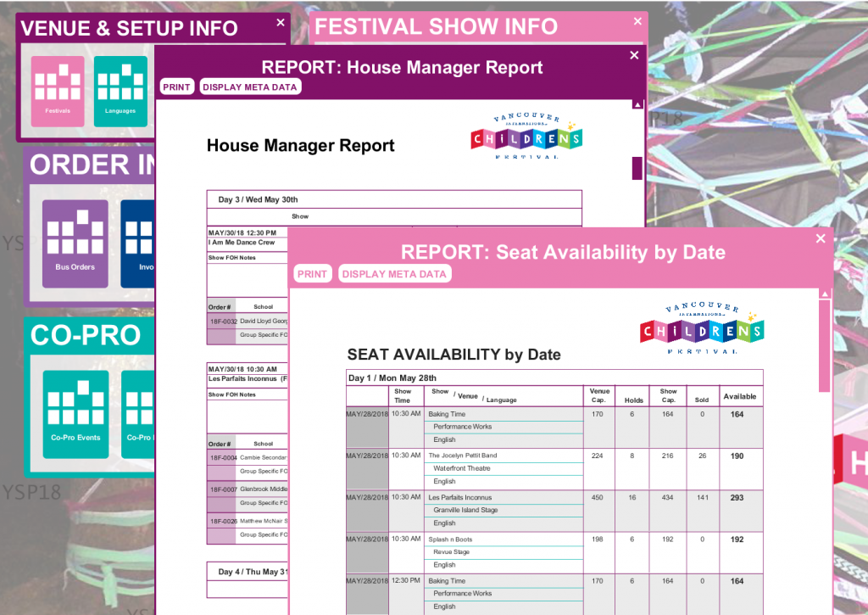Click the scroll-up arrow of House Manager Report

coord(637,104)
